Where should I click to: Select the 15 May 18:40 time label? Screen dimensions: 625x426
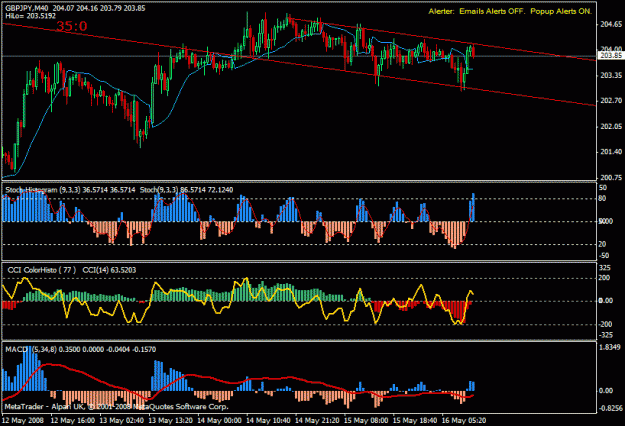415,420
